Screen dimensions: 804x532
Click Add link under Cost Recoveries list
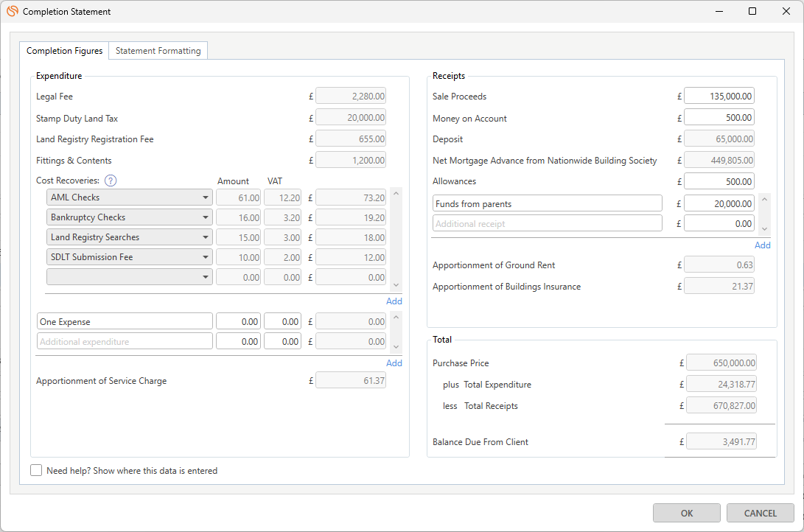click(x=394, y=301)
